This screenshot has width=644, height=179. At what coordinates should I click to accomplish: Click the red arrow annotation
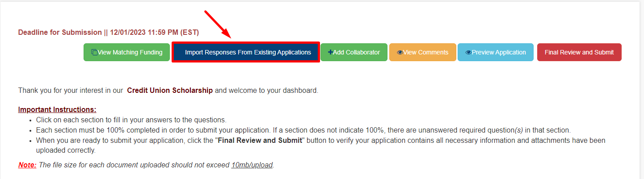pos(218,25)
